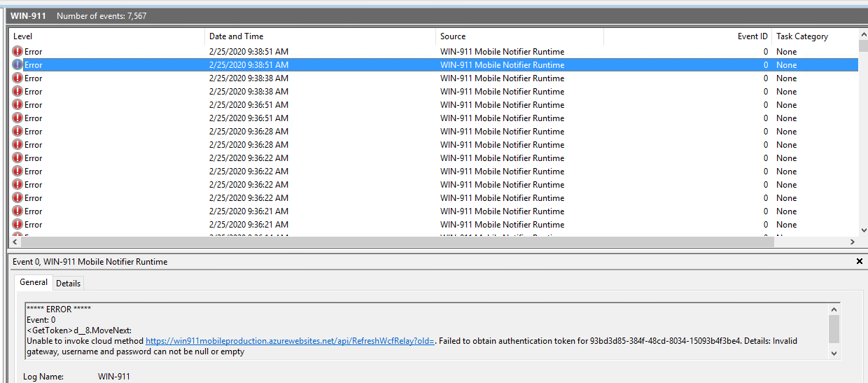Click down arrow of error description scrollbar
Viewport: 868px width, 383px height.
coord(834,354)
